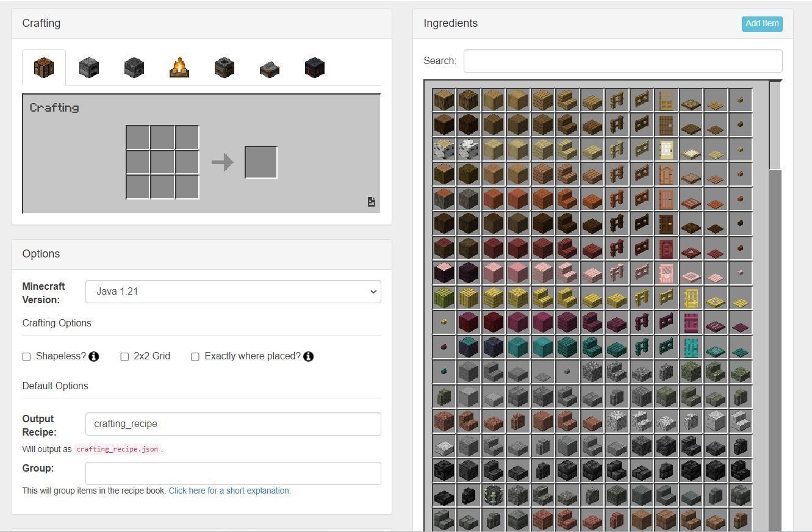Click the small file icon in the crafting panel

pos(372,202)
